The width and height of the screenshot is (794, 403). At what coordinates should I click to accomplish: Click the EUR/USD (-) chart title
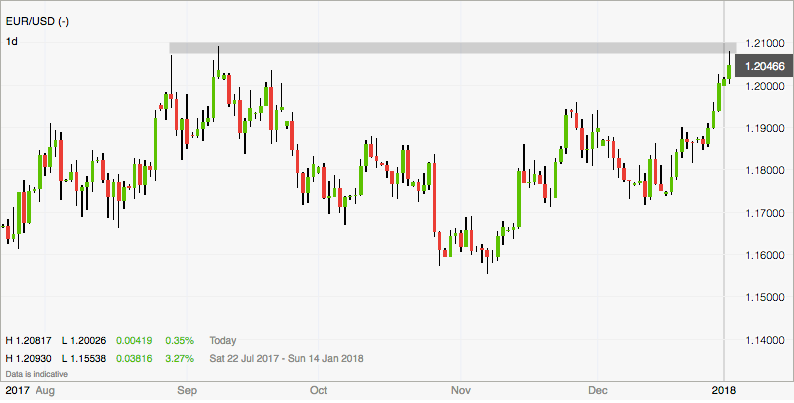[x=37, y=22]
